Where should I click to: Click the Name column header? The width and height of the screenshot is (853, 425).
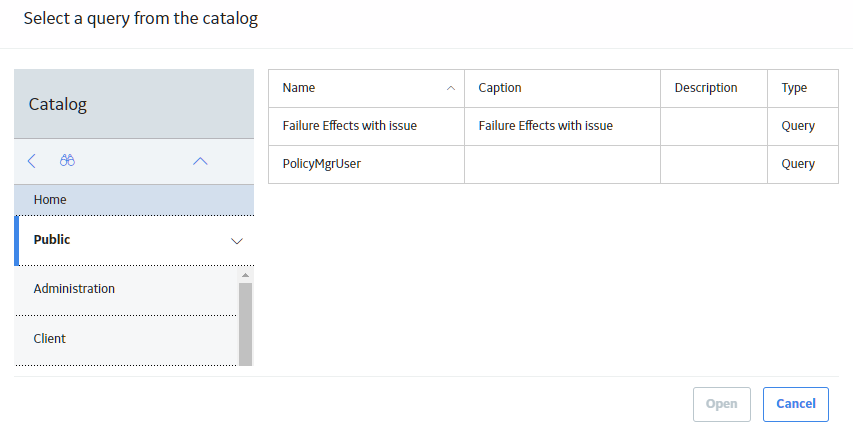point(367,88)
